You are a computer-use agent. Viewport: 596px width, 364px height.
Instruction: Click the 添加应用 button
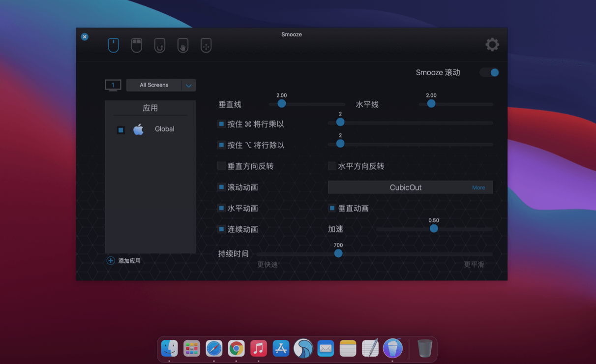(124, 261)
